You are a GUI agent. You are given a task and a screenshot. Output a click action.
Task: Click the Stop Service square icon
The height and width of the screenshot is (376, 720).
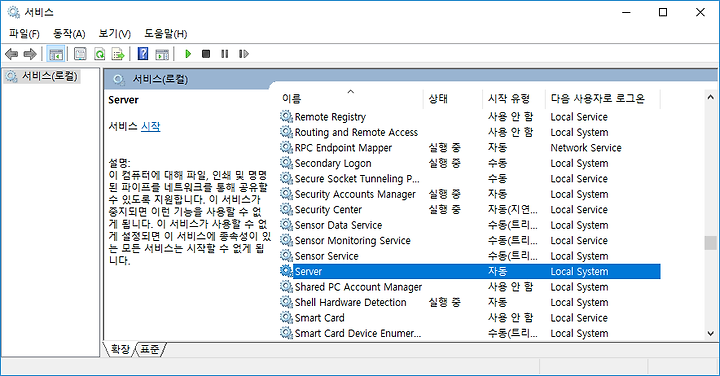[206, 54]
